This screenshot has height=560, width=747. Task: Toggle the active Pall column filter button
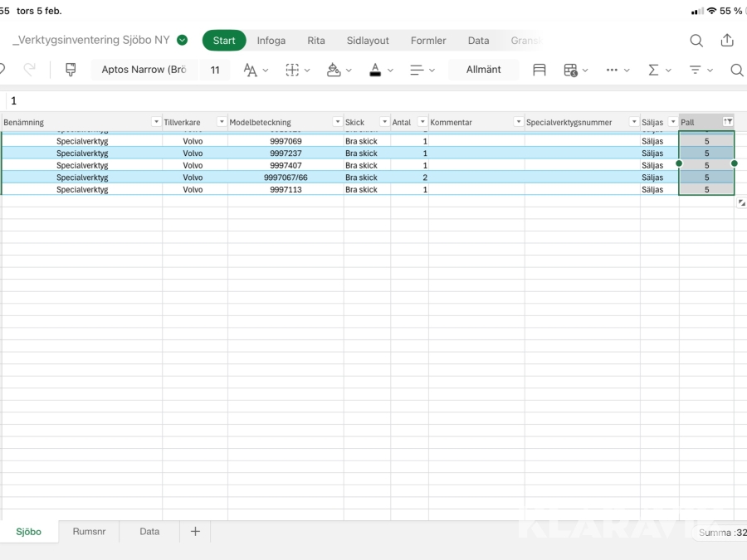point(728,122)
